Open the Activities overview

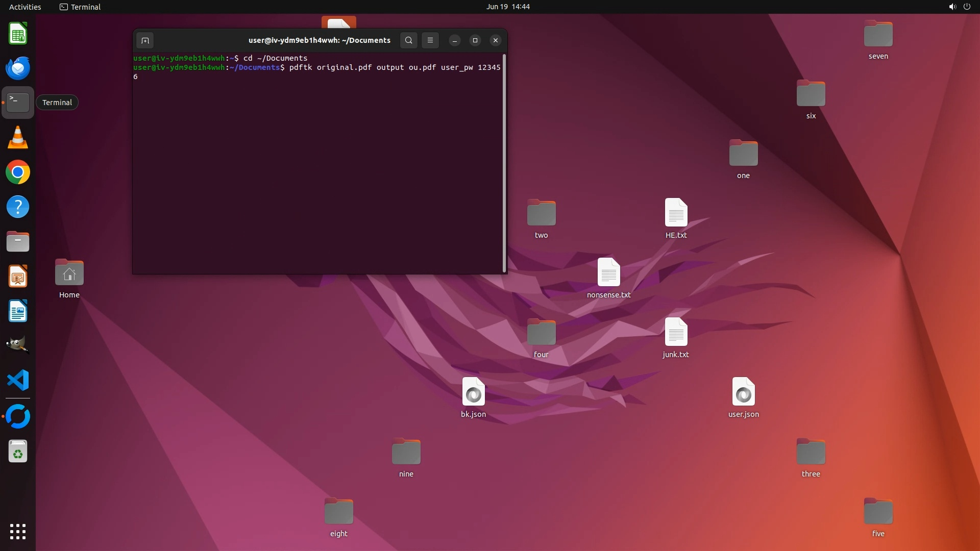(25, 7)
